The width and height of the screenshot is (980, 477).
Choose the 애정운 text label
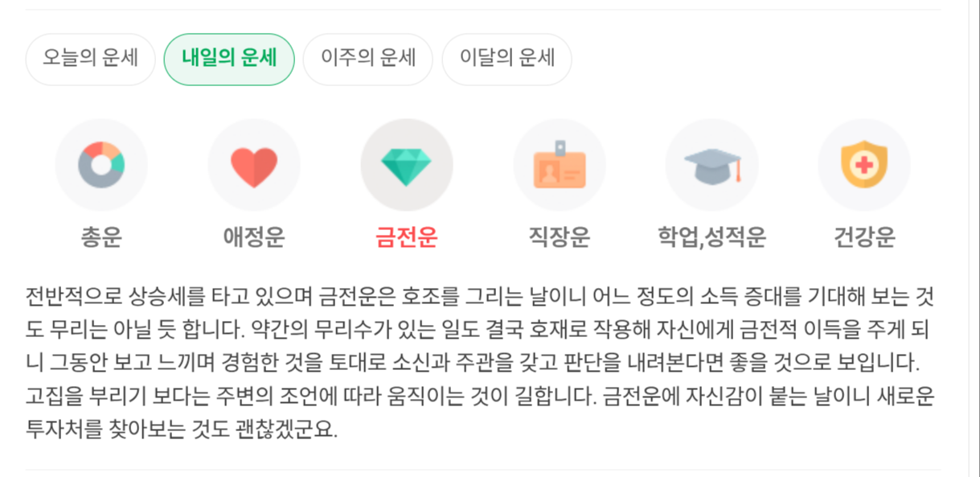tap(254, 237)
